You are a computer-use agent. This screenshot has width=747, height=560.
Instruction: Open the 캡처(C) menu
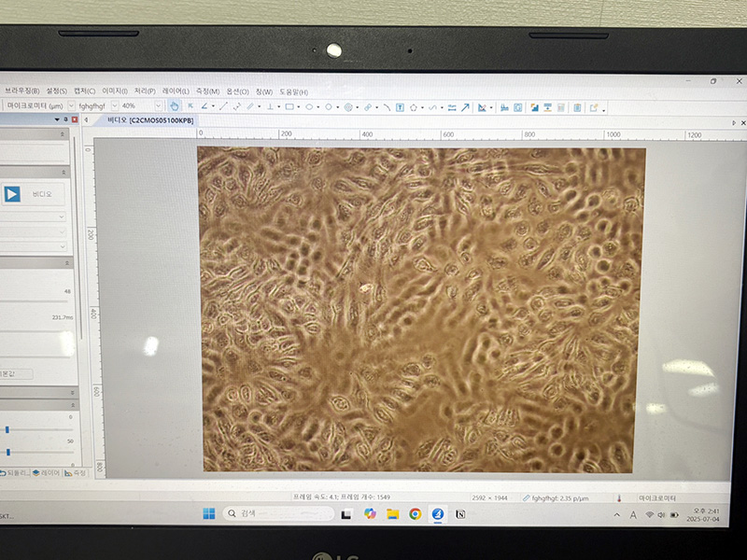coord(85,91)
